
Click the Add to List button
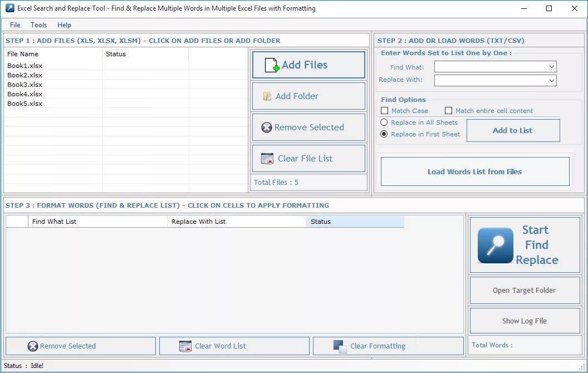513,130
